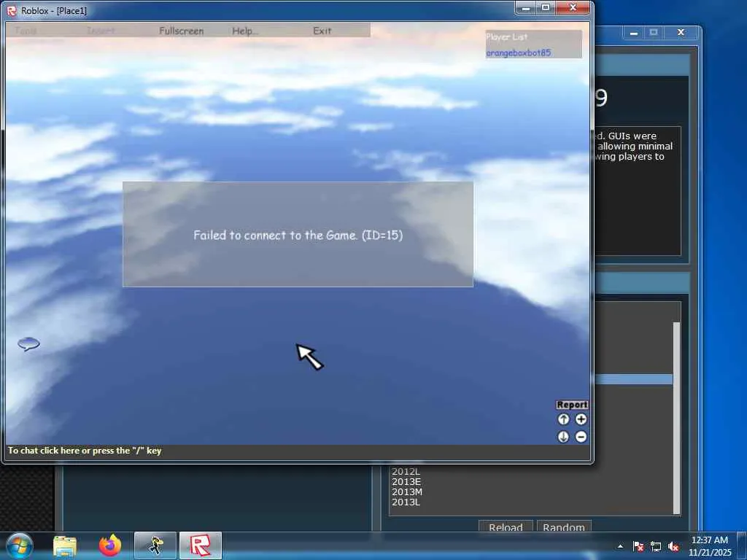Click the chat bar to start chatting
This screenshot has height=560, width=747.
[x=298, y=451]
